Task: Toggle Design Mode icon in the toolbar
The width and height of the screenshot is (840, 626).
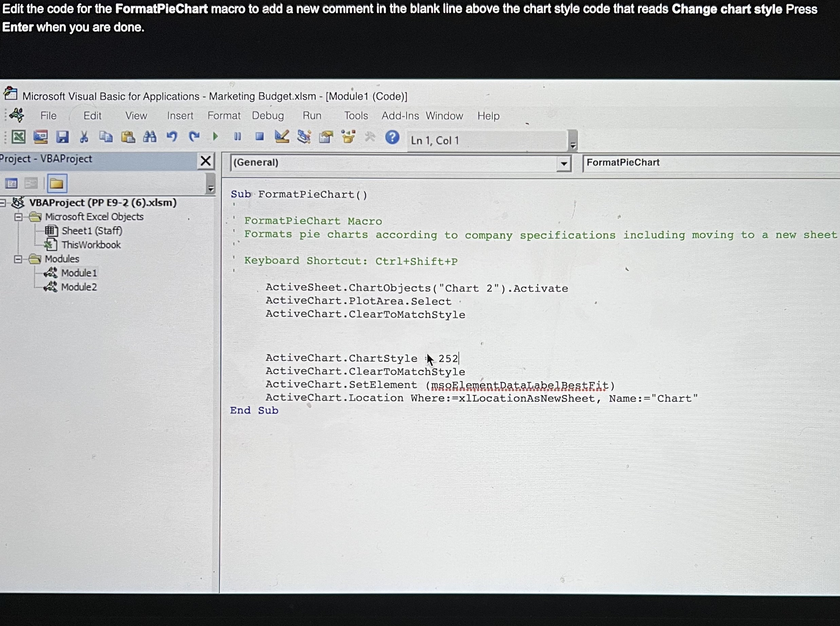Action: 282,137
